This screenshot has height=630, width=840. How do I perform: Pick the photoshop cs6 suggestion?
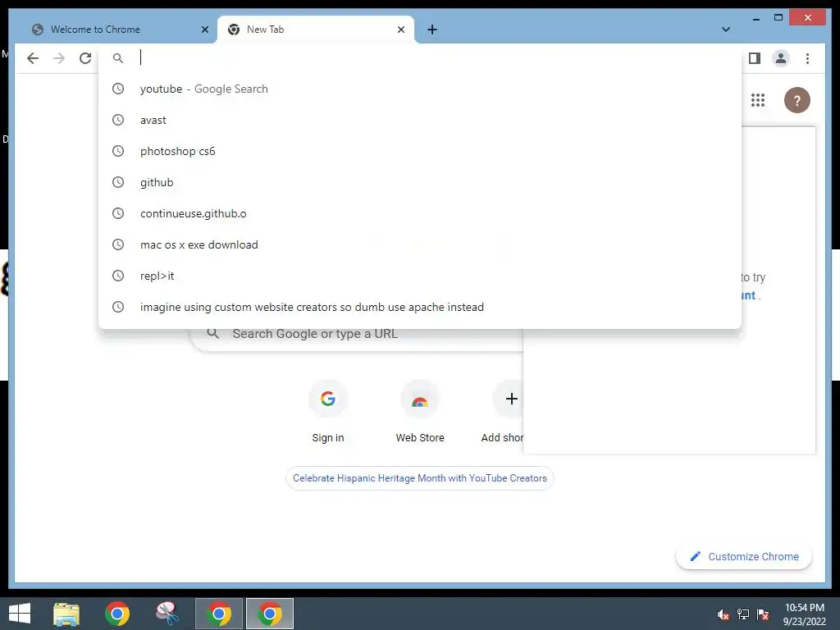pyautogui.click(x=420, y=151)
